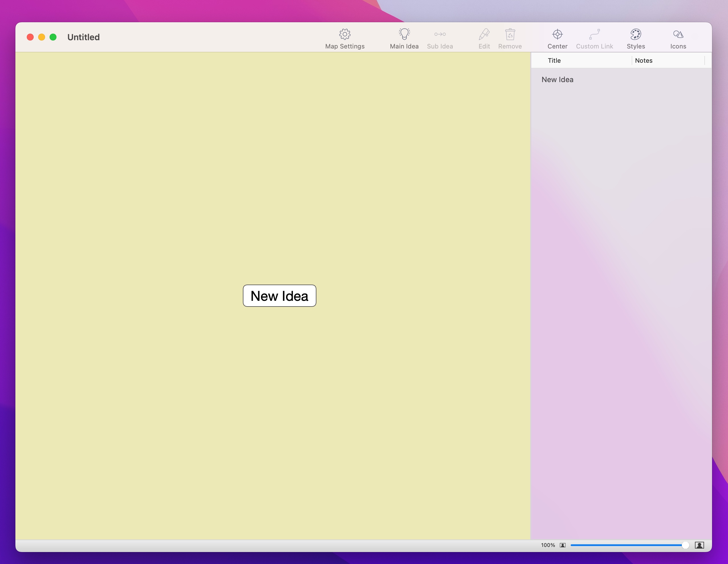The height and width of the screenshot is (564, 728).
Task: Add a Main Idea via lightbulb icon
Action: [x=404, y=34]
